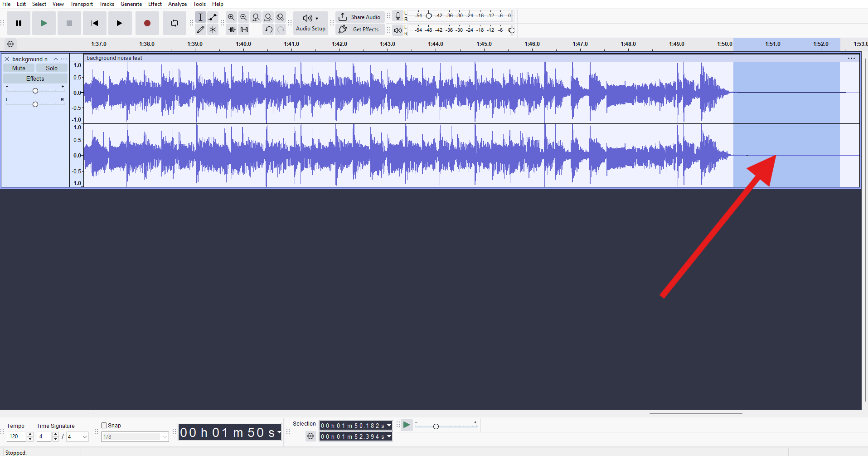This screenshot has height=456, width=868.
Task: Click the Share Audio button
Action: [x=360, y=17]
